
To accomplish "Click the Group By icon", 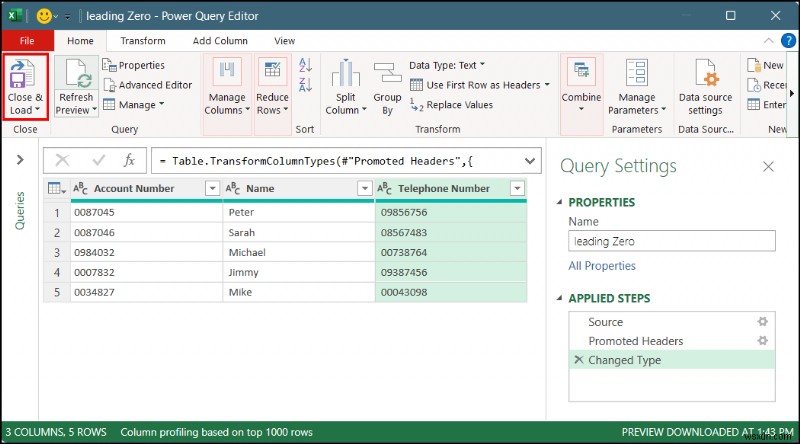I will coord(388,72).
